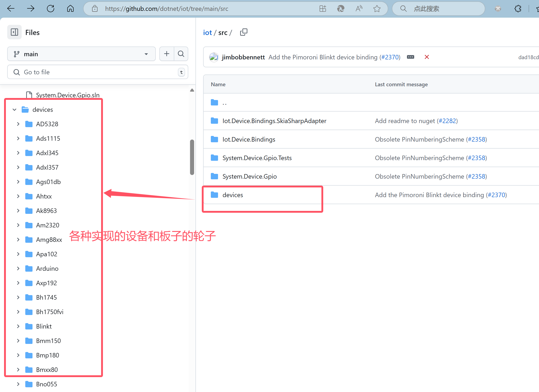This screenshot has height=392, width=539.
Task: Click the search files magnifier icon
Action: 181,54
